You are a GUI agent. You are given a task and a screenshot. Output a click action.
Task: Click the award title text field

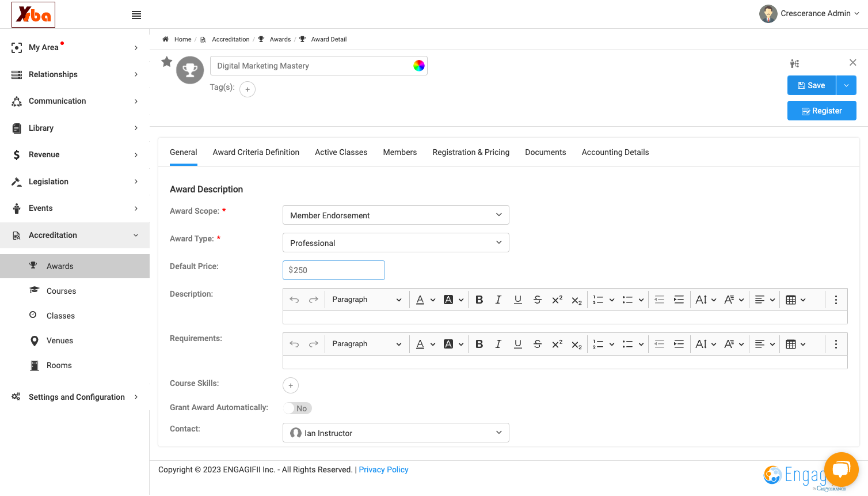tap(319, 66)
